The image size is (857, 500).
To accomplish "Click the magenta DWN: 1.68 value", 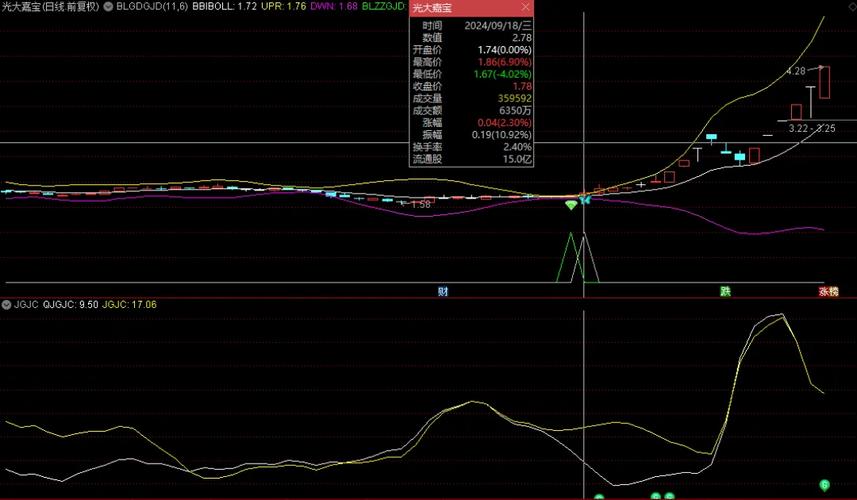I will point(335,7).
